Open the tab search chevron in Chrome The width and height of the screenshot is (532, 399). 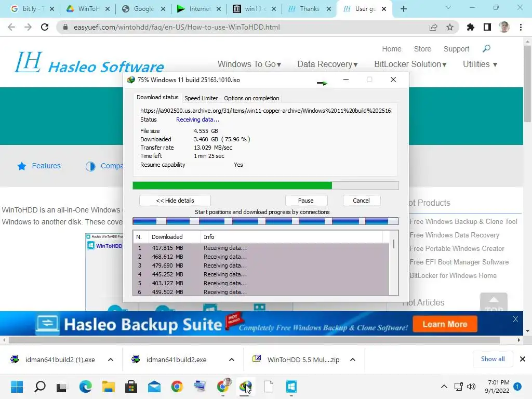click(x=448, y=7)
